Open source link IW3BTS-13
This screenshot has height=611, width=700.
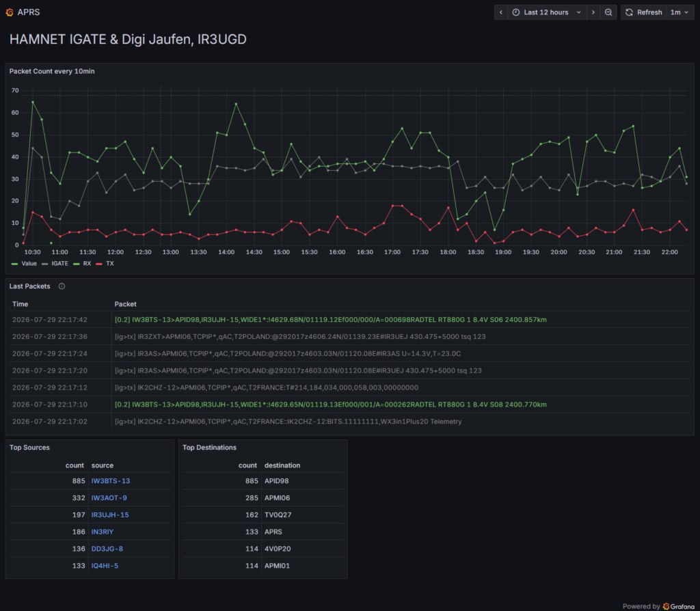pyautogui.click(x=111, y=480)
